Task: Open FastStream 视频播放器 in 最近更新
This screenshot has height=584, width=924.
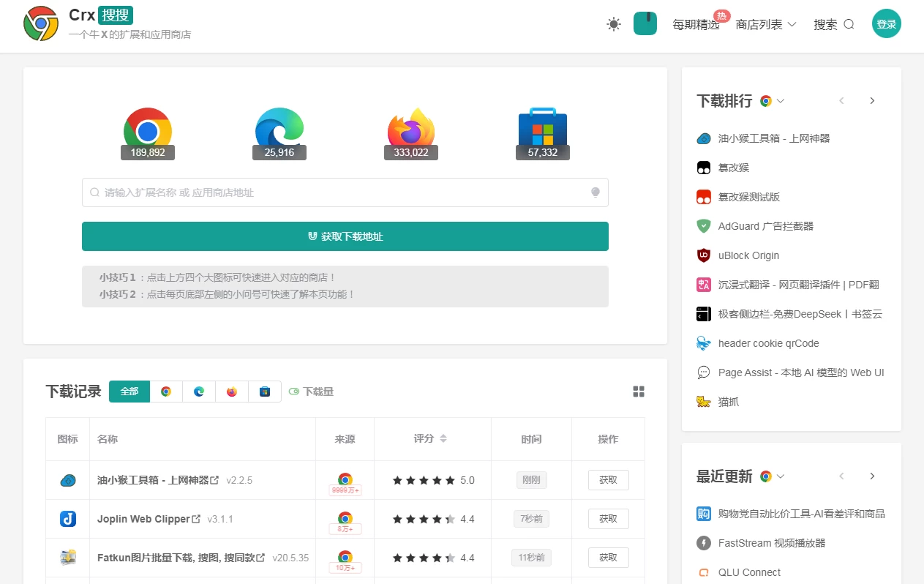Action: (x=772, y=543)
